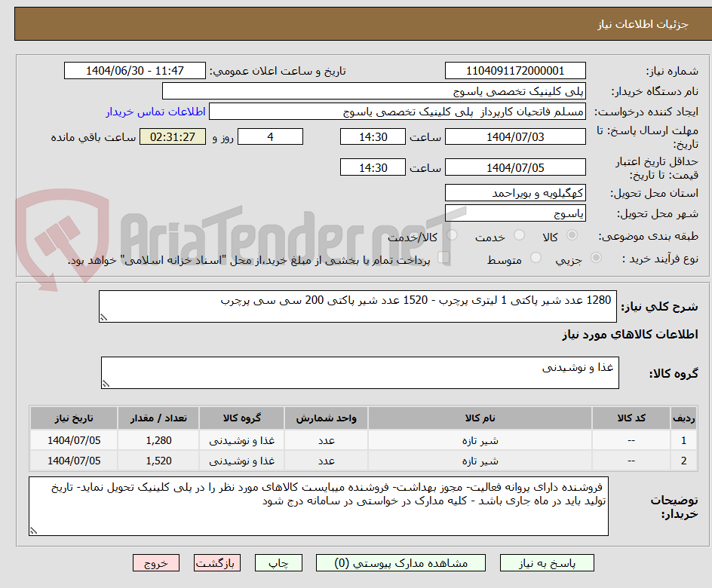Click the highlighted 02:31:27 remaining time counter
712x588 pixels.
coord(172,136)
